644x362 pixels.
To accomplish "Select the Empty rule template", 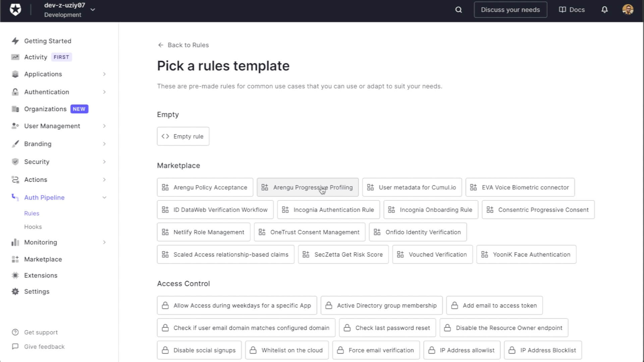I will coord(183,136).
